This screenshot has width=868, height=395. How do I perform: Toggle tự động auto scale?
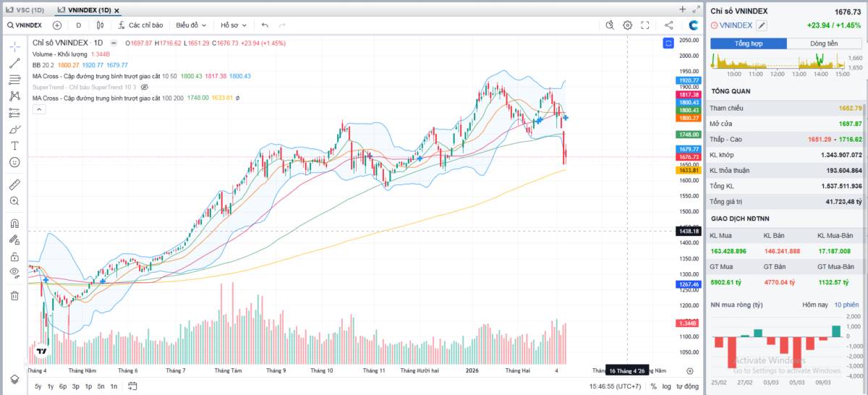(x=687, y=386)
